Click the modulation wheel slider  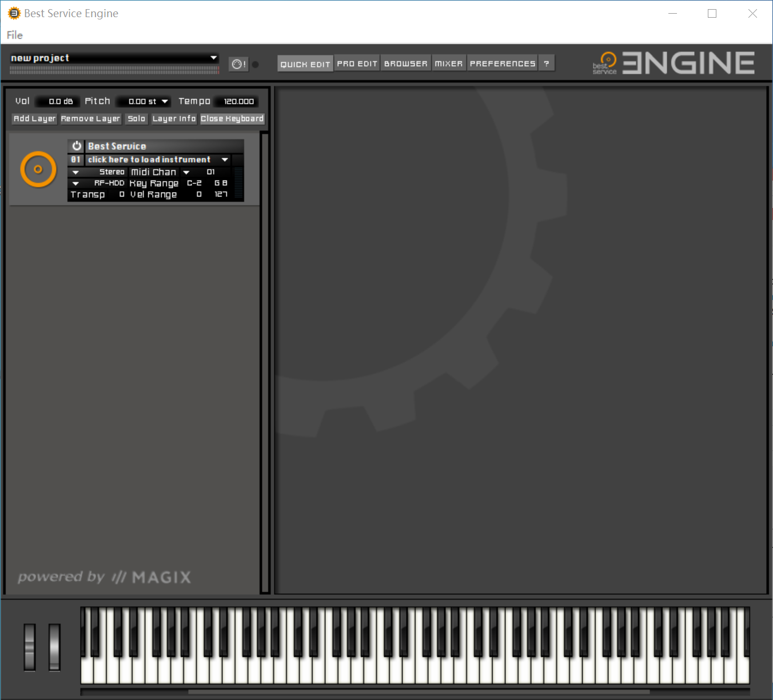click(54, 647)
